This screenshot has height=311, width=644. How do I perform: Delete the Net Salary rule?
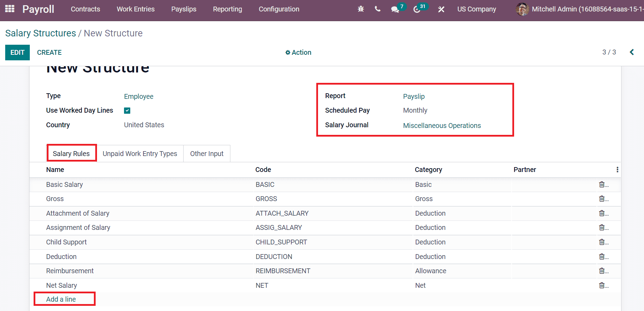click(x=602, y=285)
